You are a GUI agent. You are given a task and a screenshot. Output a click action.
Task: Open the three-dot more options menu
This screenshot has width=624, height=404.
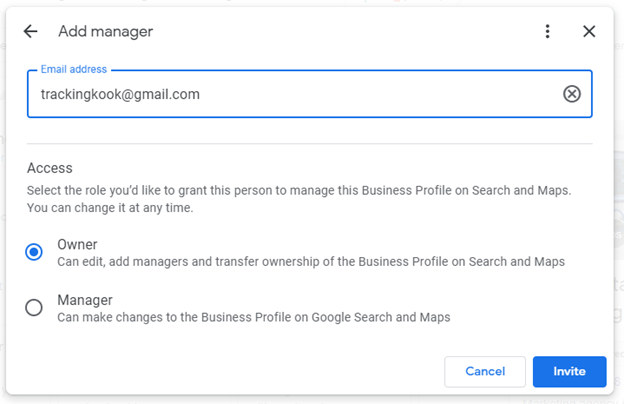[548, 31]
